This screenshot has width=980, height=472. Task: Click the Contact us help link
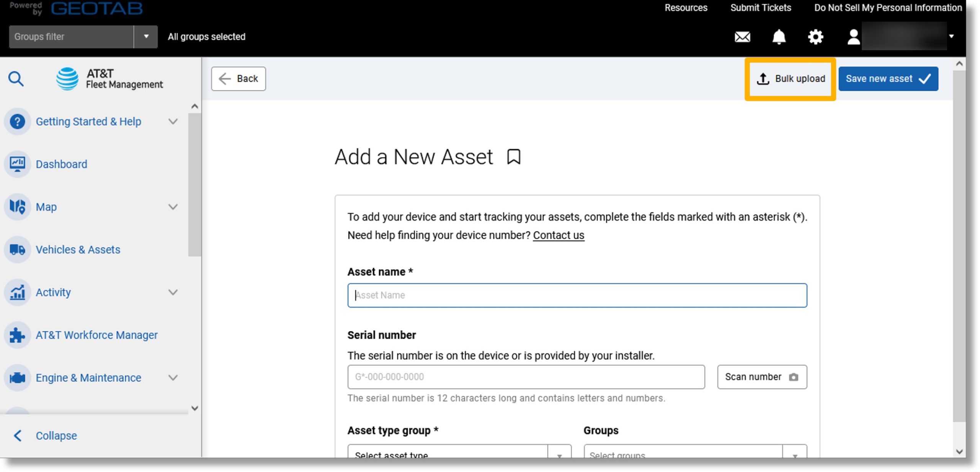559,235
